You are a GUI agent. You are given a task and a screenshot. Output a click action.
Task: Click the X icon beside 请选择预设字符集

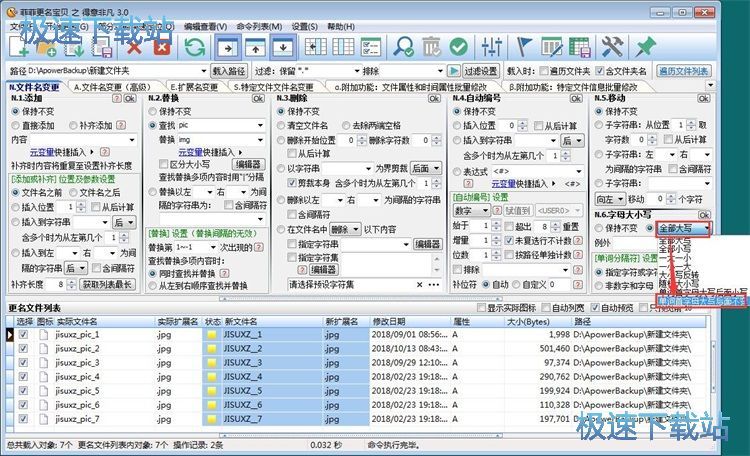pos(419,285)
